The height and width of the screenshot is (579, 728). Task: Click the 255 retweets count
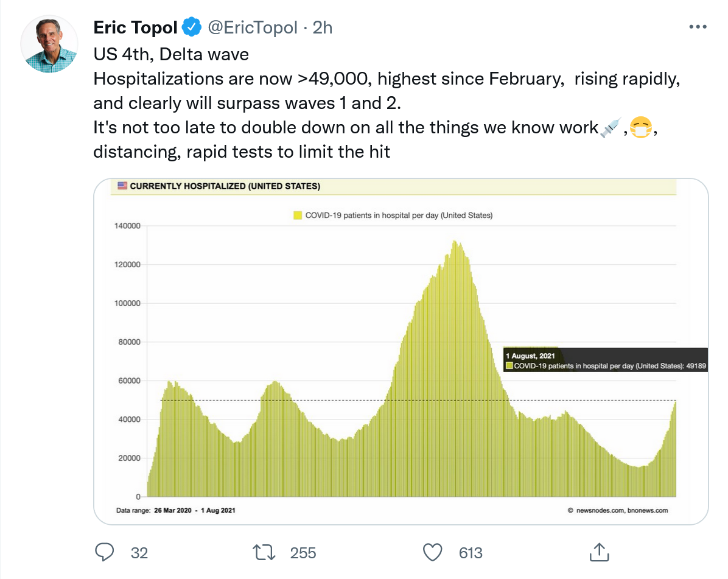click(303, 553)
